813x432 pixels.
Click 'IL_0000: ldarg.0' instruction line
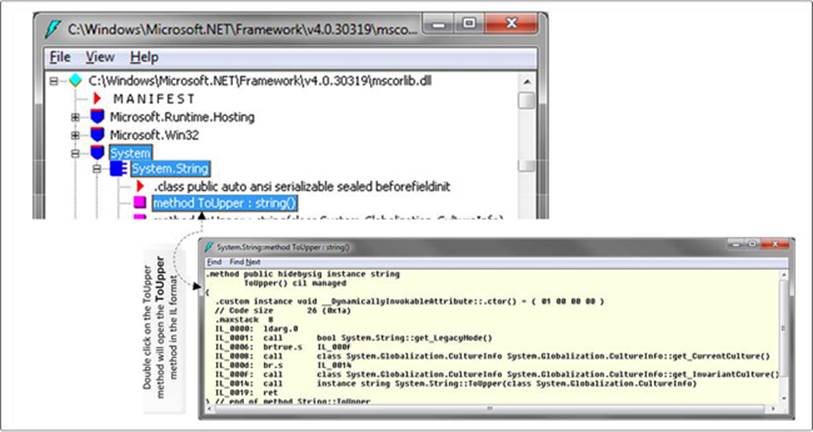coord(257,329)
